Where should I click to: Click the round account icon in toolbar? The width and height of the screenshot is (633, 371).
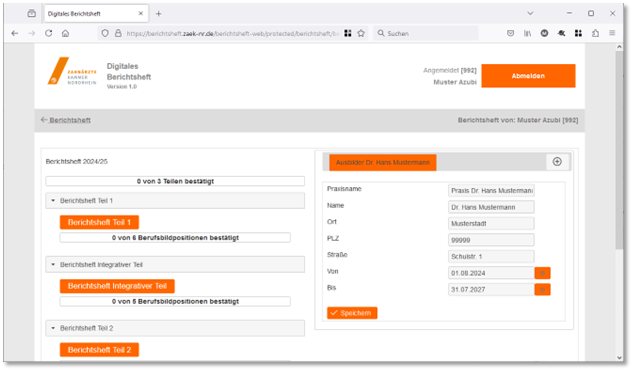point(544,34)
